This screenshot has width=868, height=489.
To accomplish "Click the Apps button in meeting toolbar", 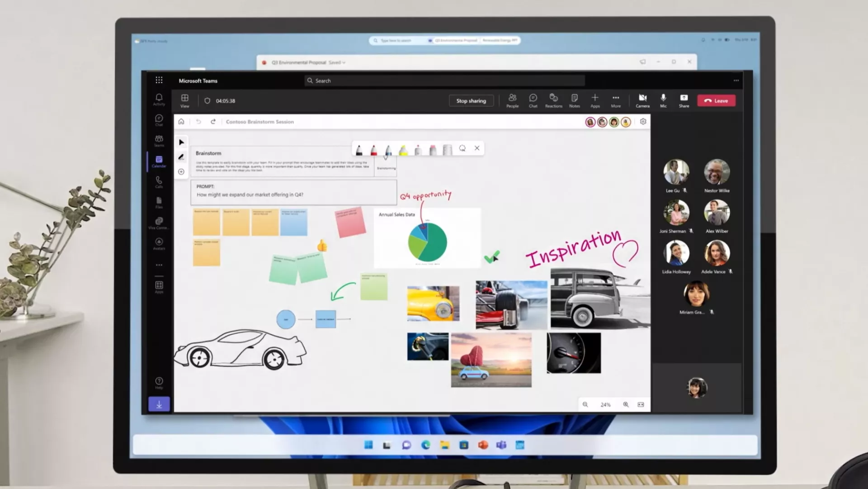I will pos(594,100).
